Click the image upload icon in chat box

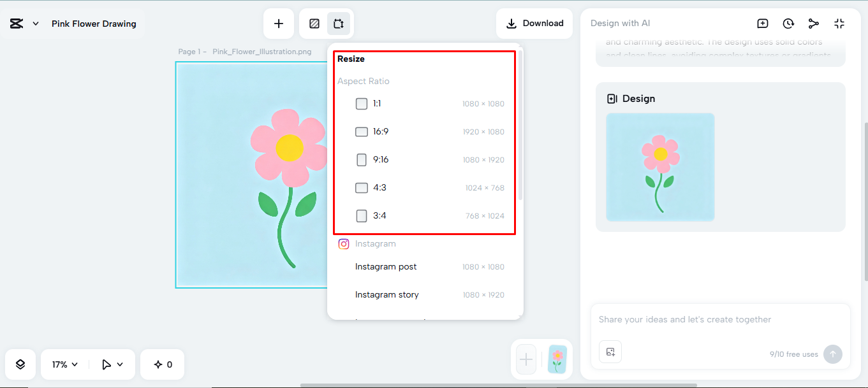(x=610, y=351)
